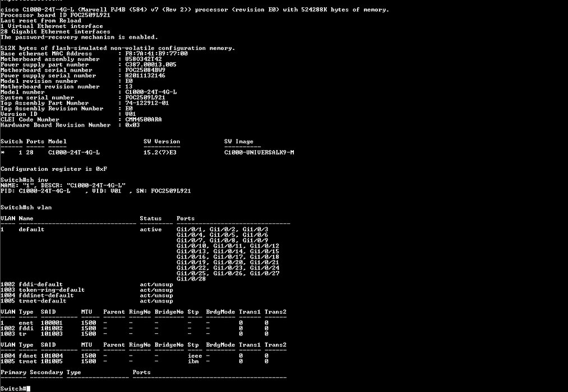Click the "enet" VLAN type
Image resolution: width=568 pixels, height=392 pixels.
coord(26,323)
